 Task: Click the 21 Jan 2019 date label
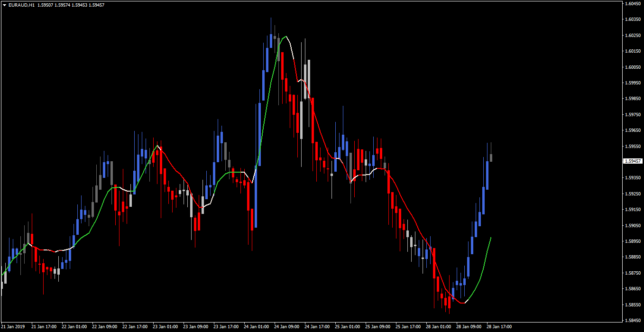(12, 327)
